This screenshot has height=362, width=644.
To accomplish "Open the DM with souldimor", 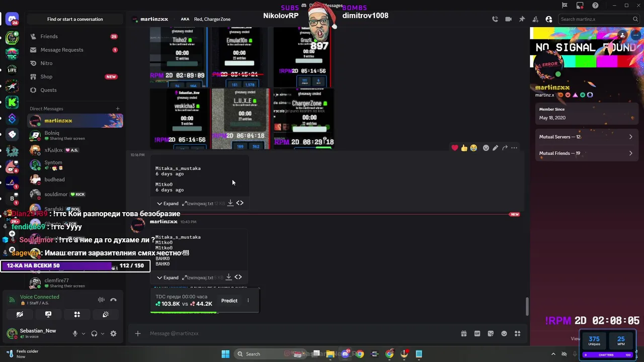I will pos(75,194).
